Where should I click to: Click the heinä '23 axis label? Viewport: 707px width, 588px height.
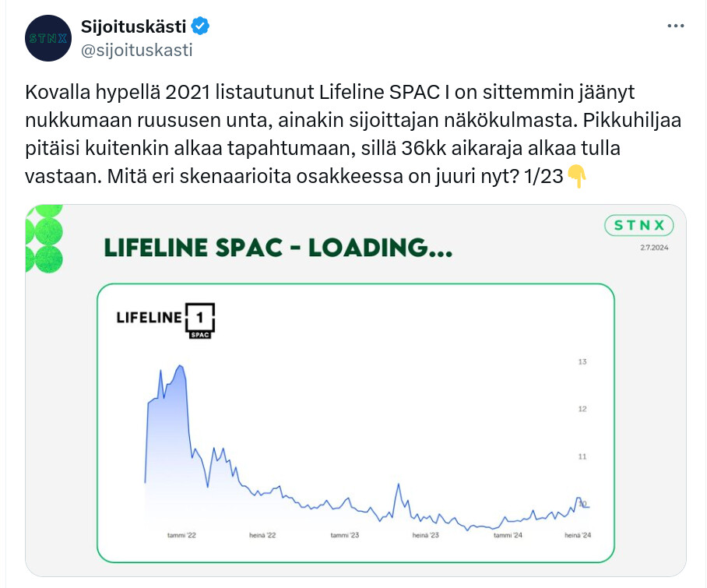(x=425, y=535)
